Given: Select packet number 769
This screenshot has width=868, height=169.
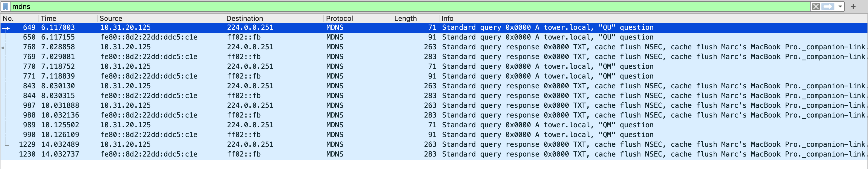Looking at the screenshot, I should pyautogui.click(x=434, y=57).
